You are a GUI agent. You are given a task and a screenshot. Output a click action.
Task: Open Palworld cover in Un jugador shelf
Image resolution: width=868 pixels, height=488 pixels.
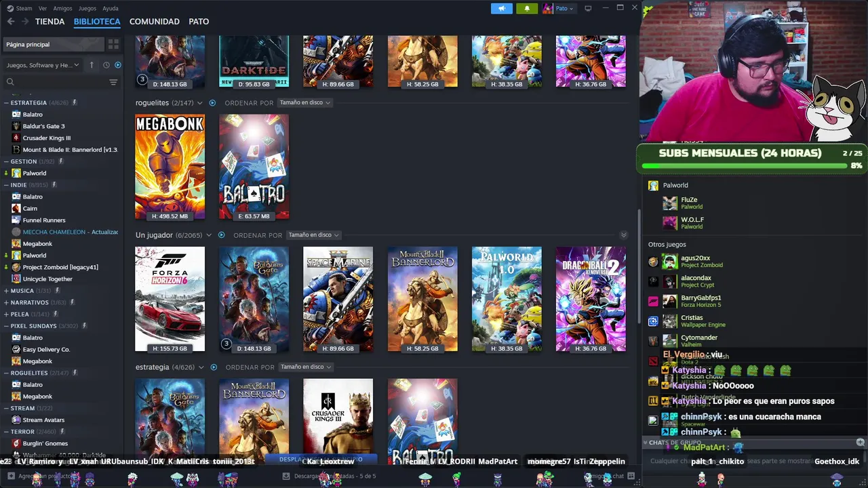point(507,299)
